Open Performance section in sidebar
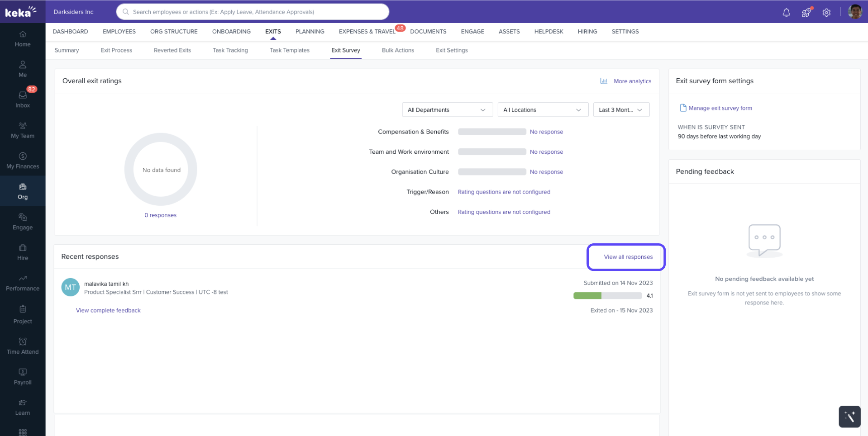The height and width of the screenshot is (436, 868). 23,283
